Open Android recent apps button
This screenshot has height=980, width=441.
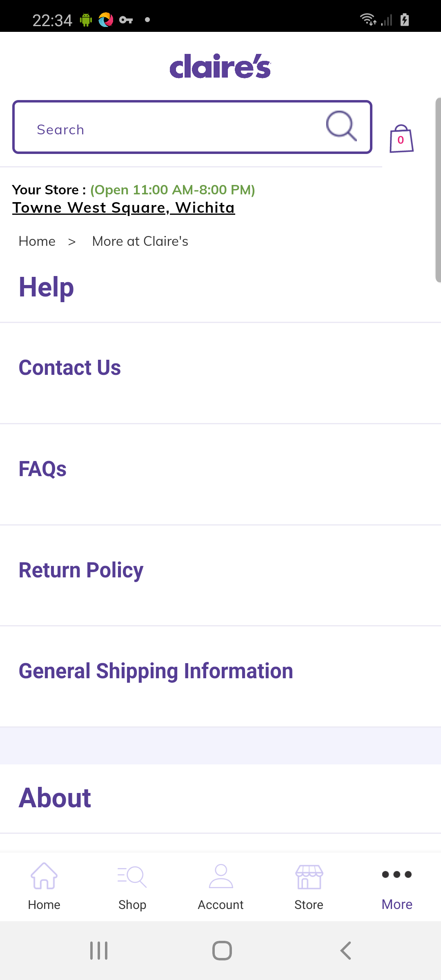click(x=99, y=951)
